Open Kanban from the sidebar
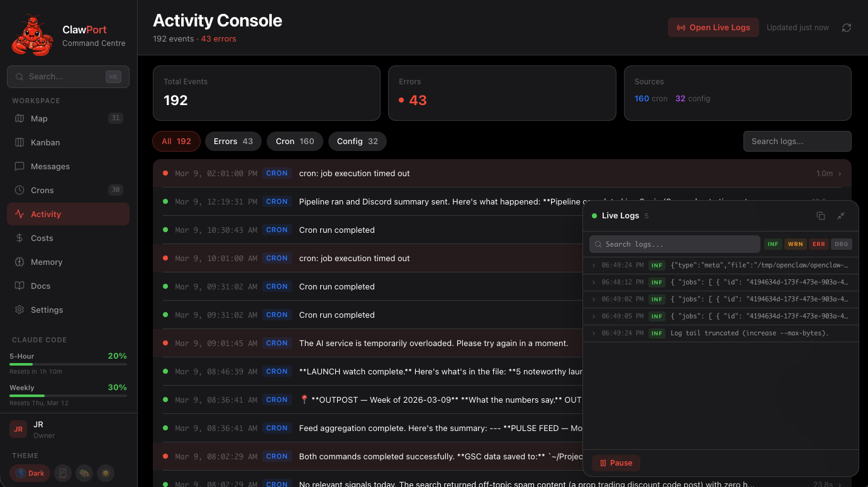 click(x=45, y=143)
